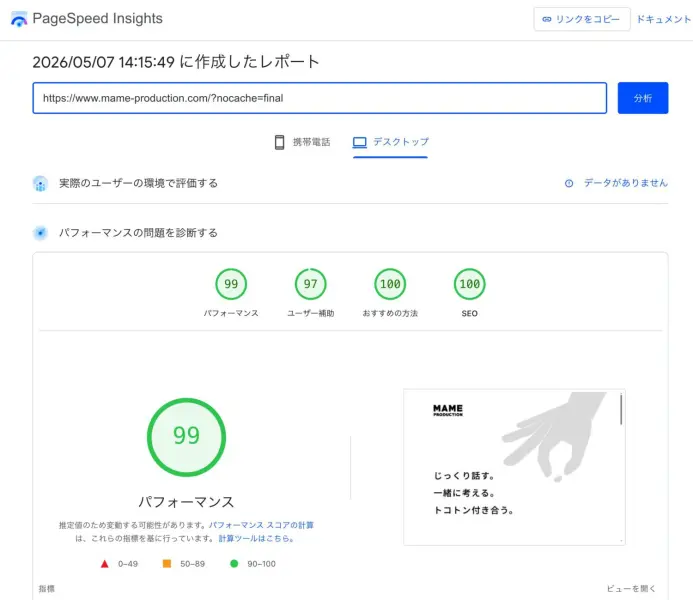Image resolution: width=693 pixels, height=600 pixels.
Task: Open the 計算ツールはこちら link
Action: (x=256, y=538)
